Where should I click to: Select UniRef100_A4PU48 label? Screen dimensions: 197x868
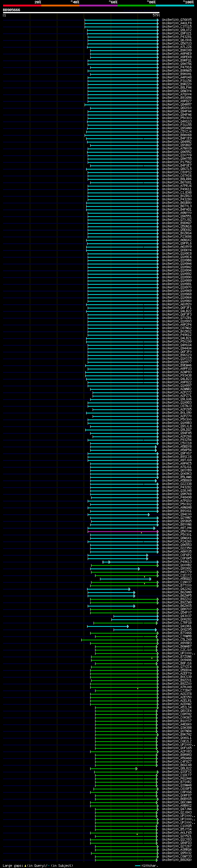click(x=177, y=78)
